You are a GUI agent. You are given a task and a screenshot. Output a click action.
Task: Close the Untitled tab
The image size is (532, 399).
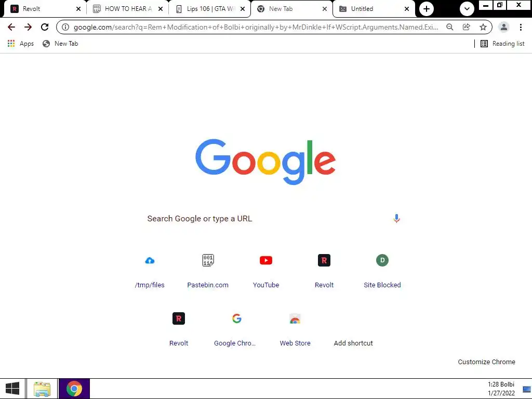(407, 9)
